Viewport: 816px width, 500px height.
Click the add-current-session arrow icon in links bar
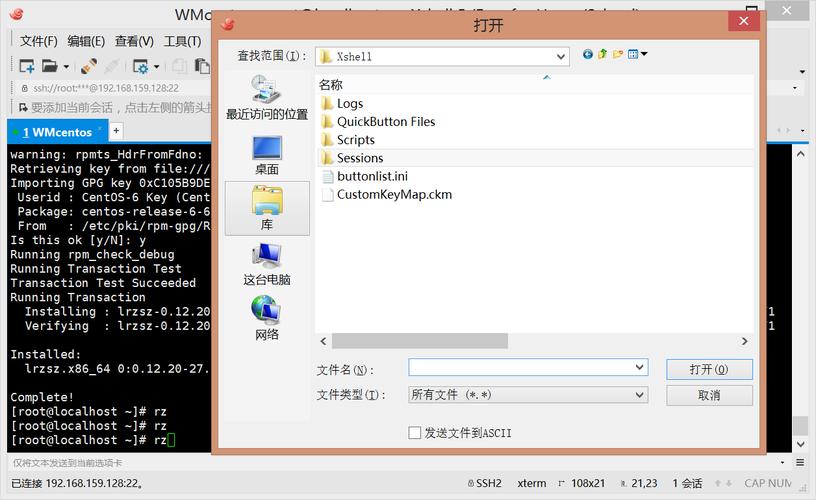point(23,108)
